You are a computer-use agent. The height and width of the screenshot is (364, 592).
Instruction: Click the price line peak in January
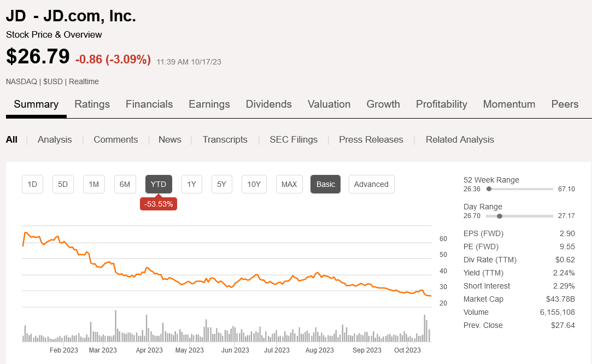(26, 233)
